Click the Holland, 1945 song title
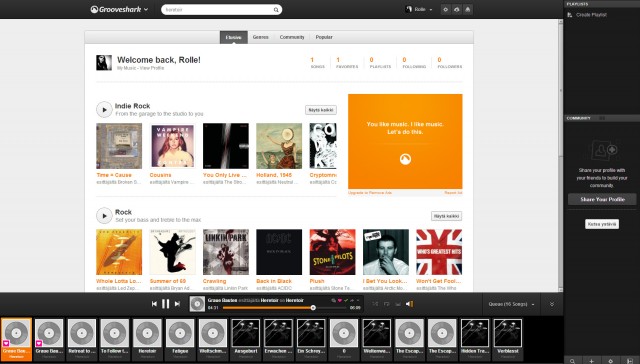Viewport: 640px width, 364px height. tap(274, 175)
